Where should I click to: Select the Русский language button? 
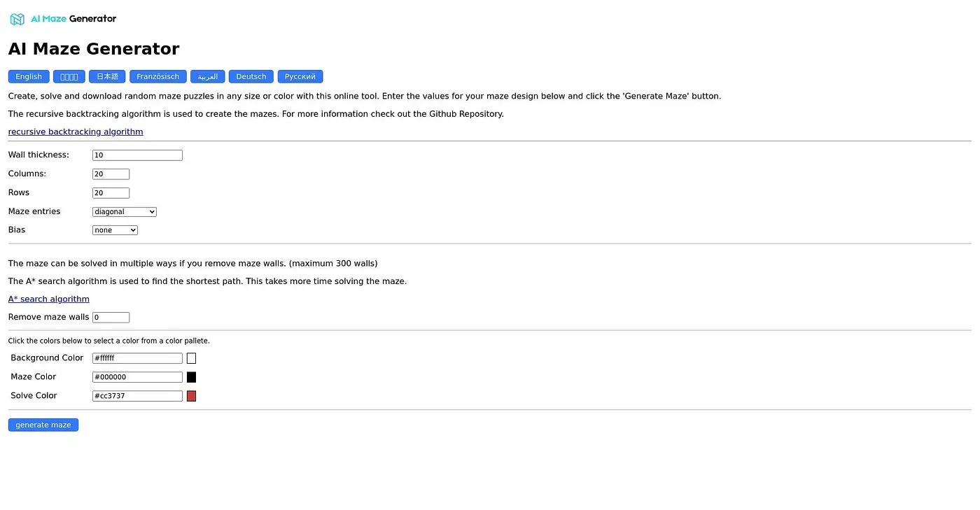coord(300,76)
